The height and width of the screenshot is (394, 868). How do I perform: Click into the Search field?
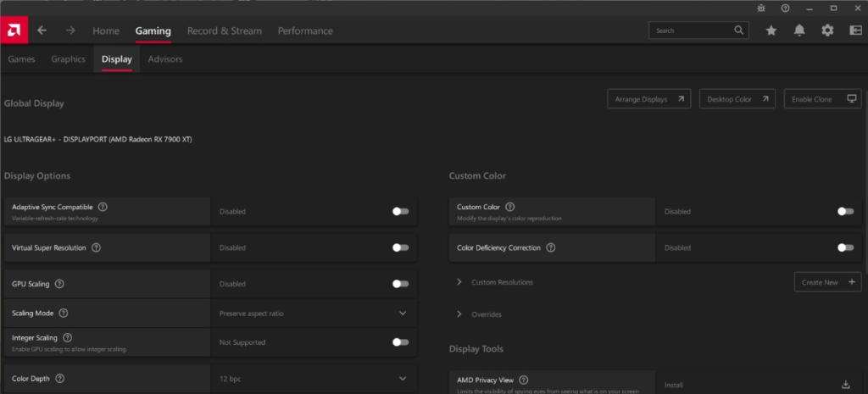tap(691, 31)
